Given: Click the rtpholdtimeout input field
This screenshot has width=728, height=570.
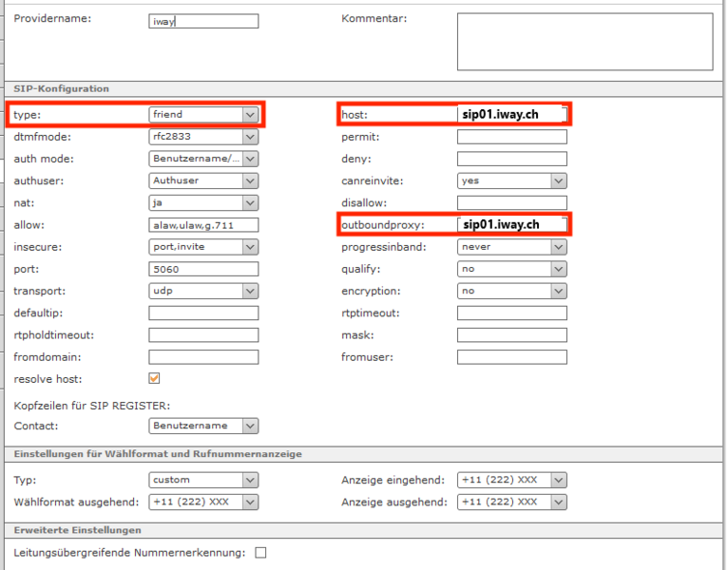Looking at the screenshot, I should click(x=203, y=335).
